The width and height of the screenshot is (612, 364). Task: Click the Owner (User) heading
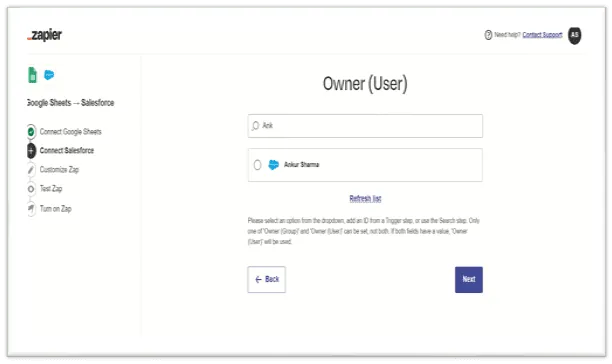click(365, 83)
